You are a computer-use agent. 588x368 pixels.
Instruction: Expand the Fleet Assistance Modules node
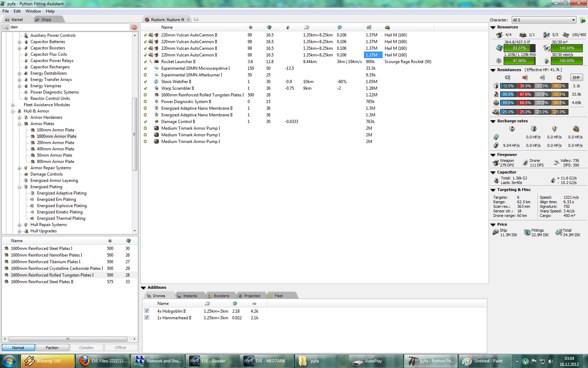(x=13, y=105)
